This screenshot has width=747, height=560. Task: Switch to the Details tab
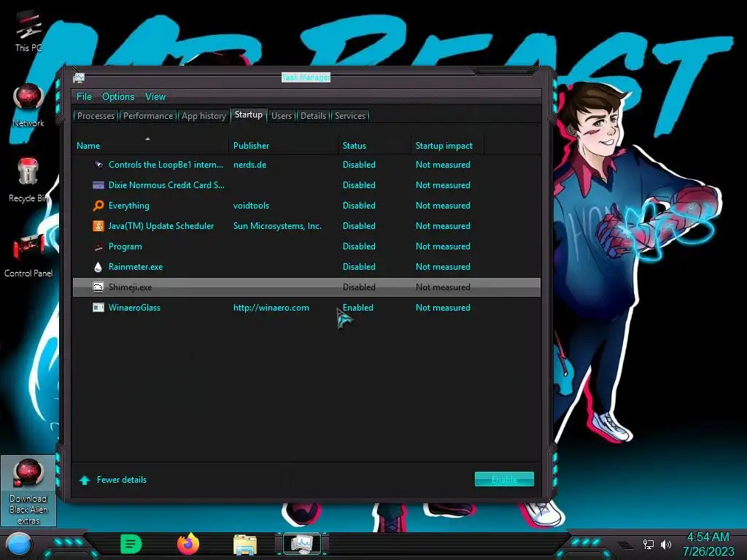314,116
